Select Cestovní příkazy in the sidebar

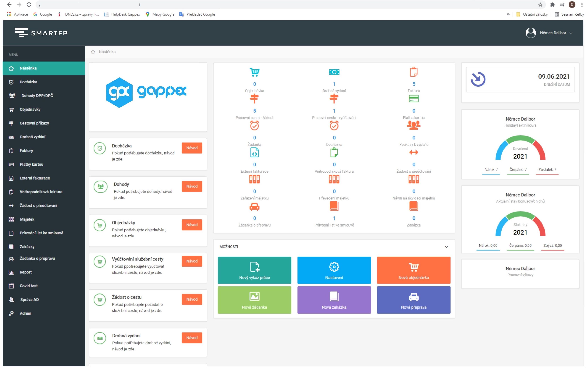tap(34, 123)
